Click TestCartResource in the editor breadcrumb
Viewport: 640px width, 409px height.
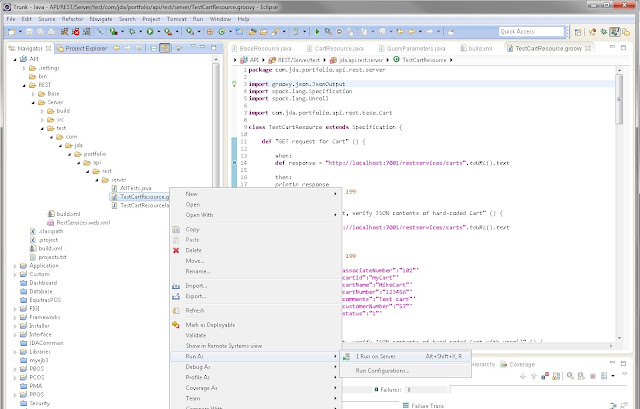[420, 60]
